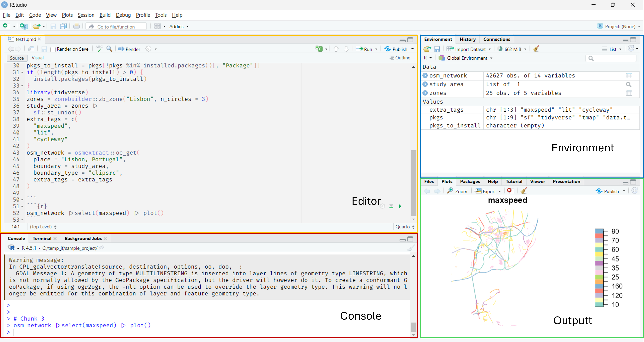The width and height of the screenshot is (644, 342).
Task: Open the Session menu
Action: 86,15
